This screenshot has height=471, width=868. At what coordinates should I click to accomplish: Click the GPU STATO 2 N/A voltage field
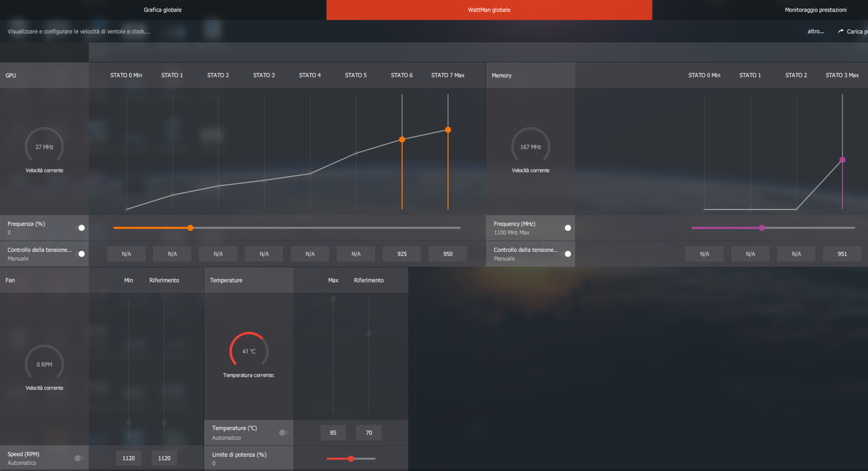click(218, 254)
